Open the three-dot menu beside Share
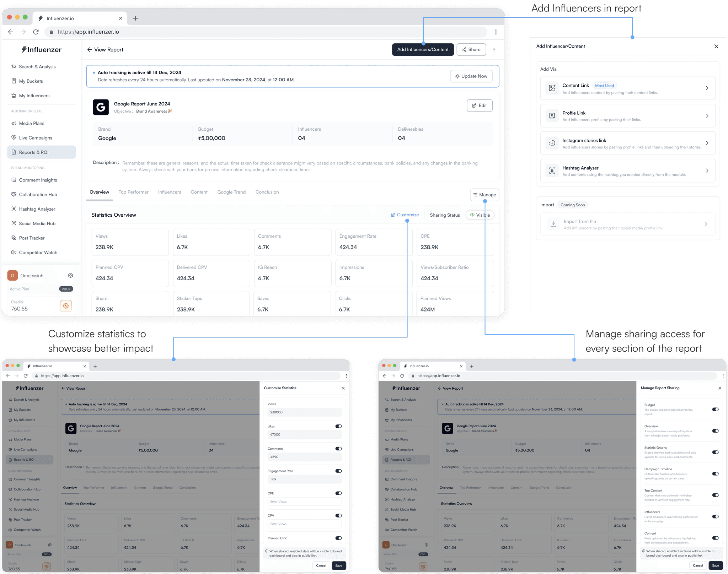728x574 pixels. pos(494,50)
